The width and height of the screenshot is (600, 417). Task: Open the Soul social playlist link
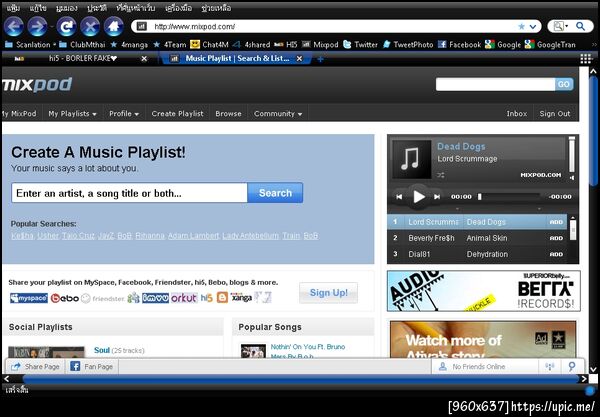pos(102,350)
